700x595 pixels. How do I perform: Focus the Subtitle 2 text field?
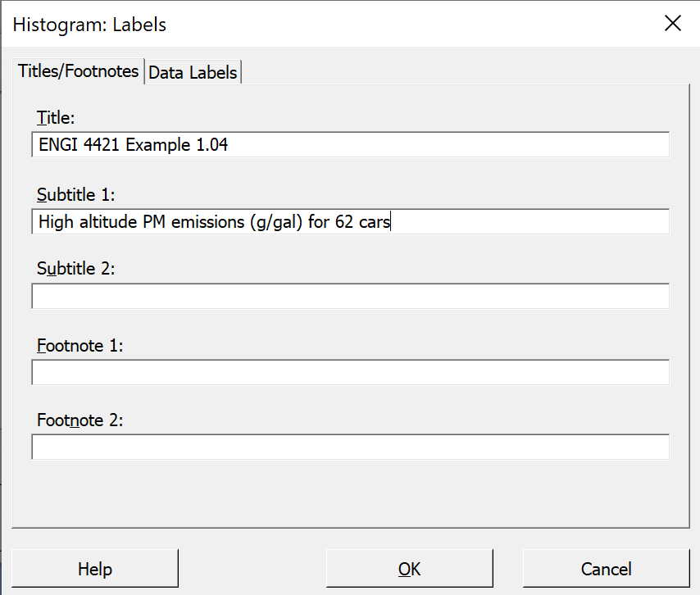coord(351,296)
